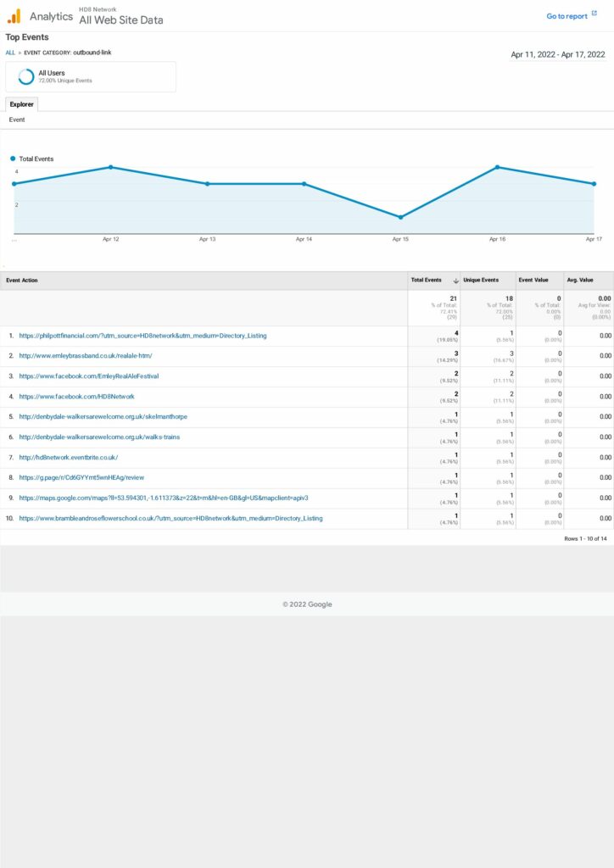Open the maps.google.com event action link
Image resolution: width=614 pixels, height=868 pixels.
[164, 498]
